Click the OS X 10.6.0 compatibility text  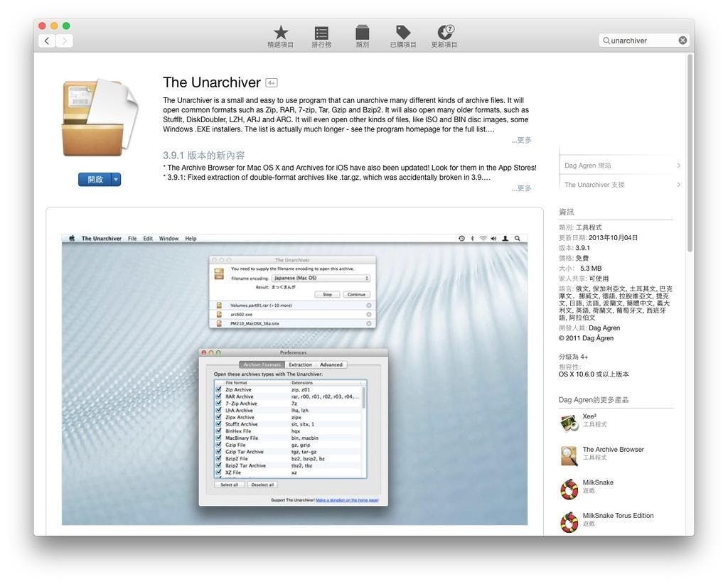pos(594,374)
